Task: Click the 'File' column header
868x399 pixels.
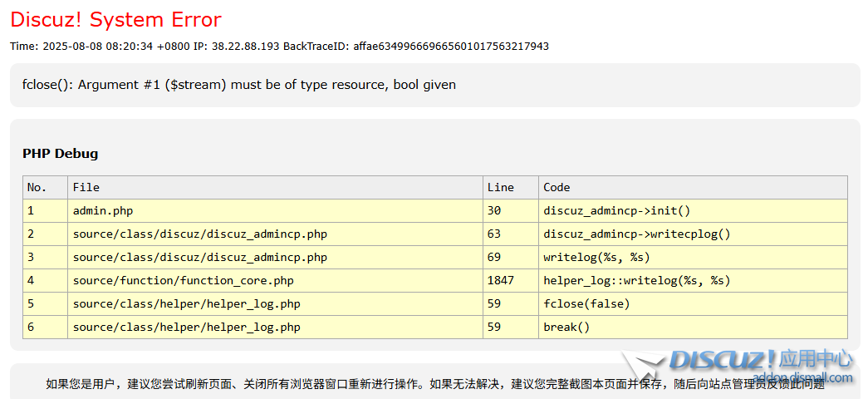Action: (275, 187)
